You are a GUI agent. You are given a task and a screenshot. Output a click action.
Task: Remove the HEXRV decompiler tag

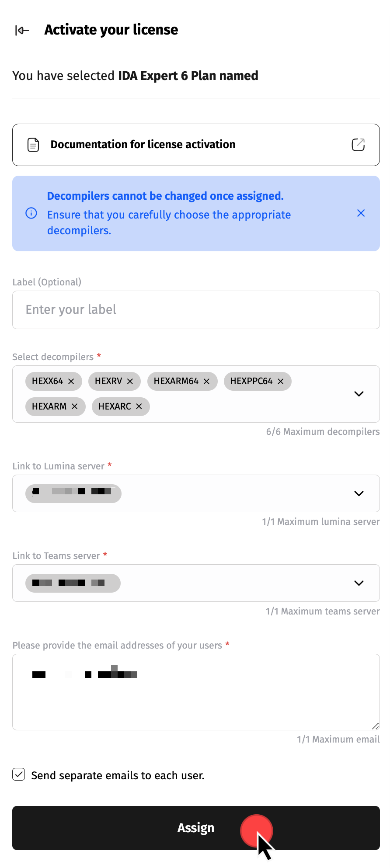[x=130, y=382]
